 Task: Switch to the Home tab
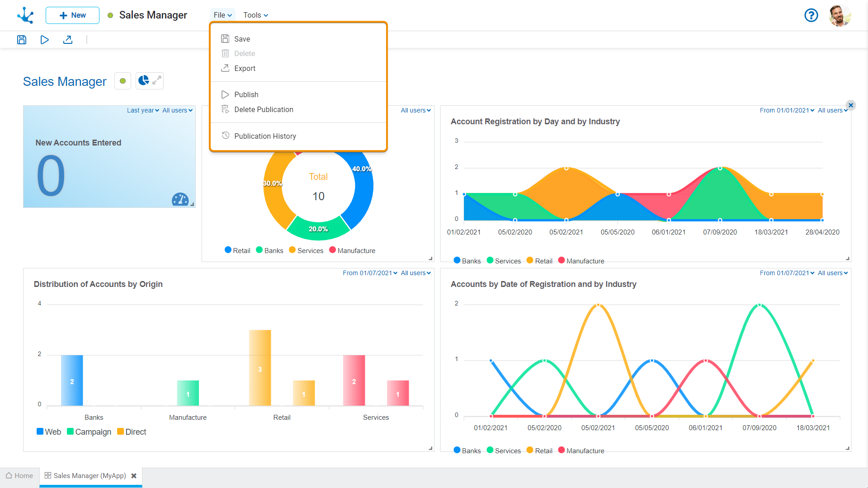19,476
